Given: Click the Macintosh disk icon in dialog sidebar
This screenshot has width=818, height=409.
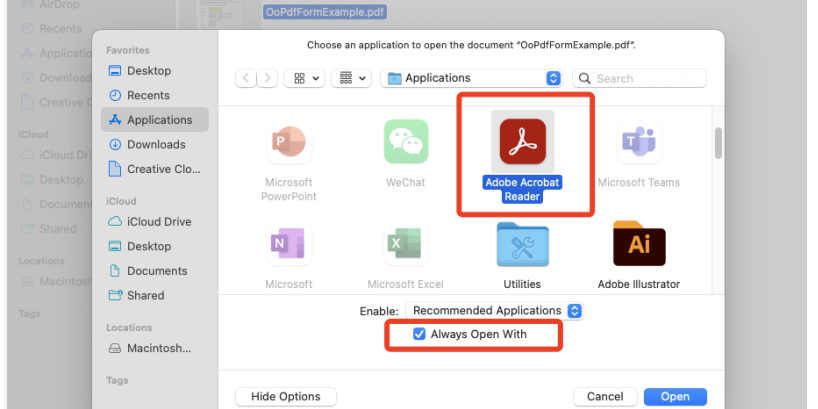Looking at the screenshot, I should (114, 348).
